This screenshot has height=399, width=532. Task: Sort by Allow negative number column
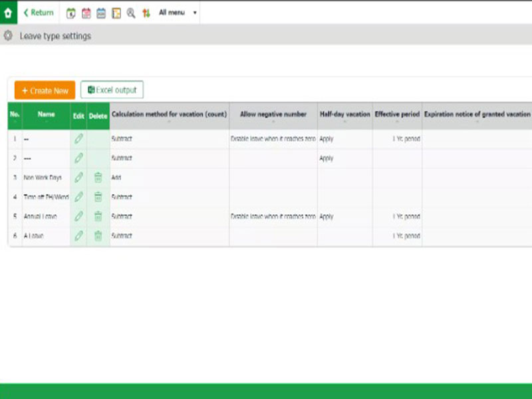pos(273,115)
